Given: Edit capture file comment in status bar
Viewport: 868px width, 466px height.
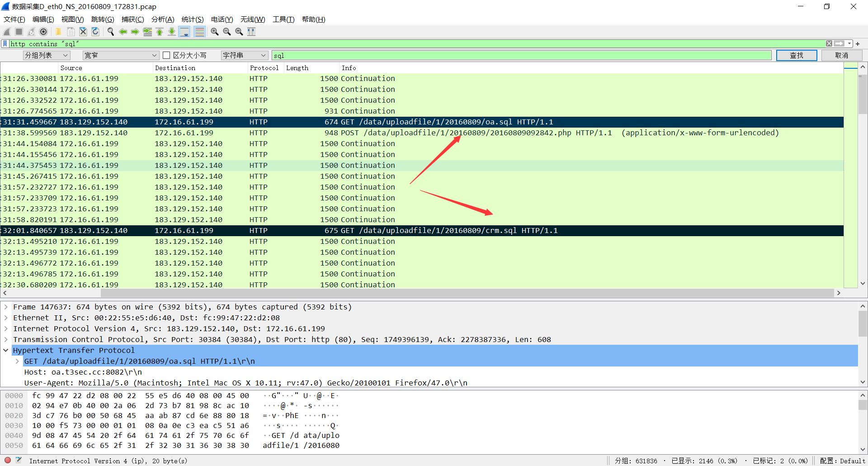Looking at the screenshot, I should (x=19, y=461).
